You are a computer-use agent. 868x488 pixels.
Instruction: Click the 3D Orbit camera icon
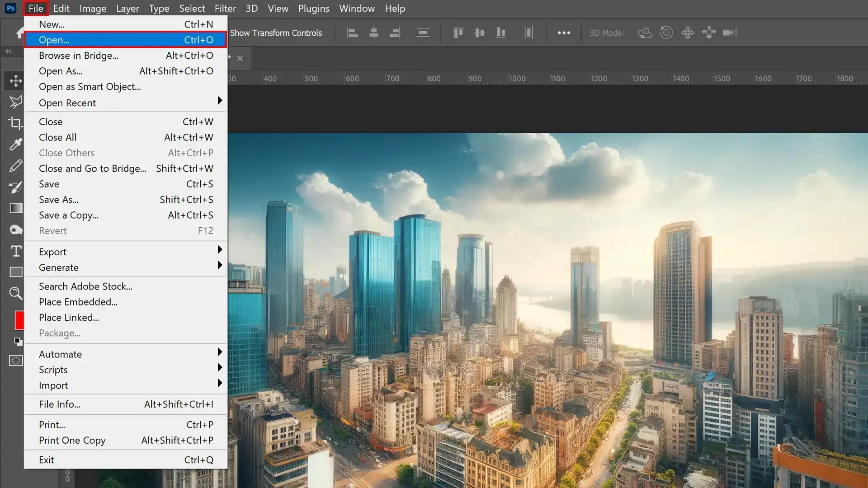645,33
